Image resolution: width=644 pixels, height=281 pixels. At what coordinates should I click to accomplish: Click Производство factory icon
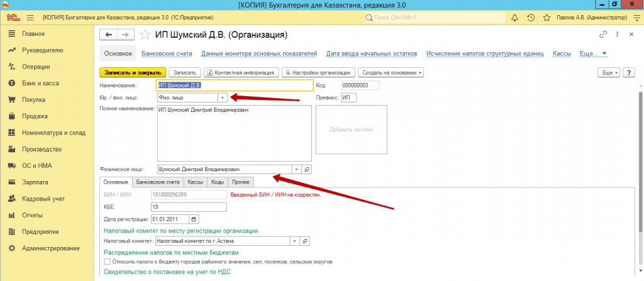(x=12, y=149)
